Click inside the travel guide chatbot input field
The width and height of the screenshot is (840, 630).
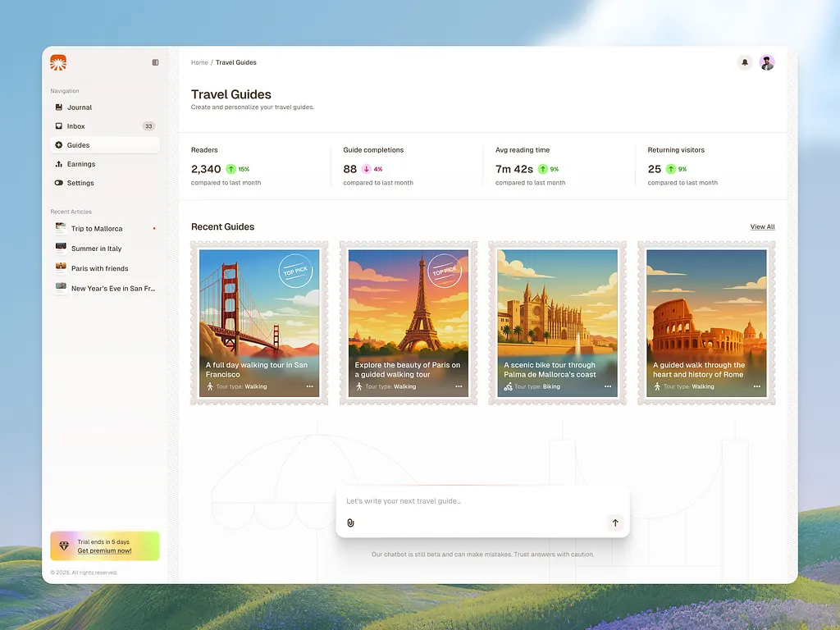(459, 500)
